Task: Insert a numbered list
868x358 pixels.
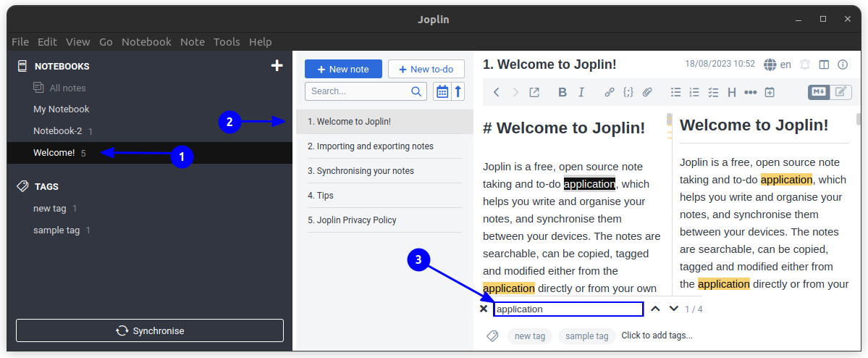Action: (x=694, y=93)
